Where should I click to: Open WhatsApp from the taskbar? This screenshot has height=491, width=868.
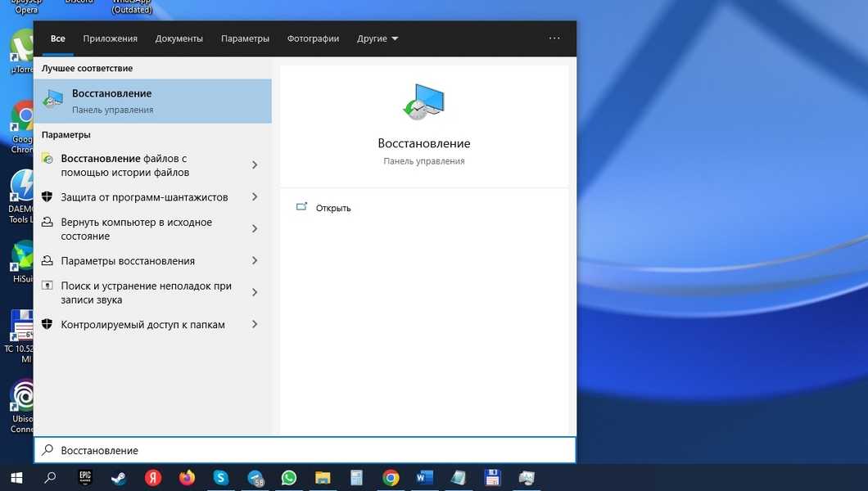(288, 478)
